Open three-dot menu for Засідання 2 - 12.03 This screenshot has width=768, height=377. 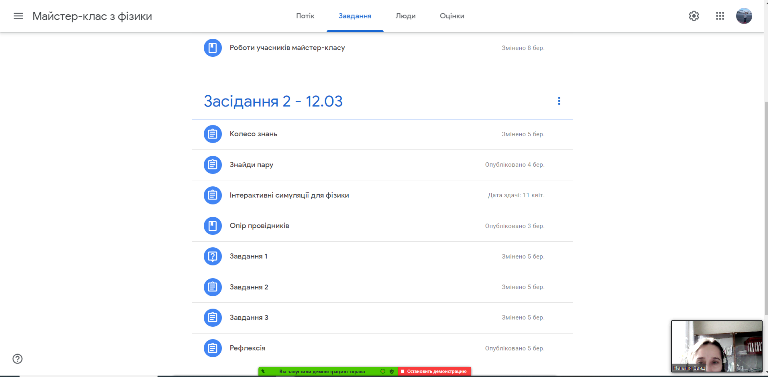pos(559,101)
